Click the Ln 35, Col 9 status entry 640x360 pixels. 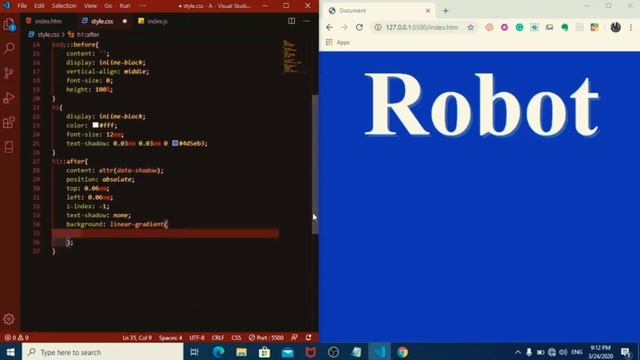[137, 338]
